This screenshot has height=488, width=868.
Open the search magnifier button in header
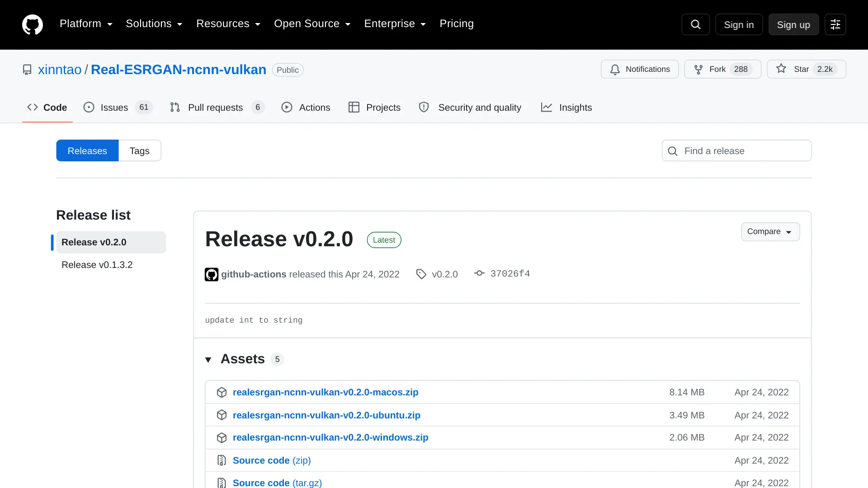[x=696, y=24]
